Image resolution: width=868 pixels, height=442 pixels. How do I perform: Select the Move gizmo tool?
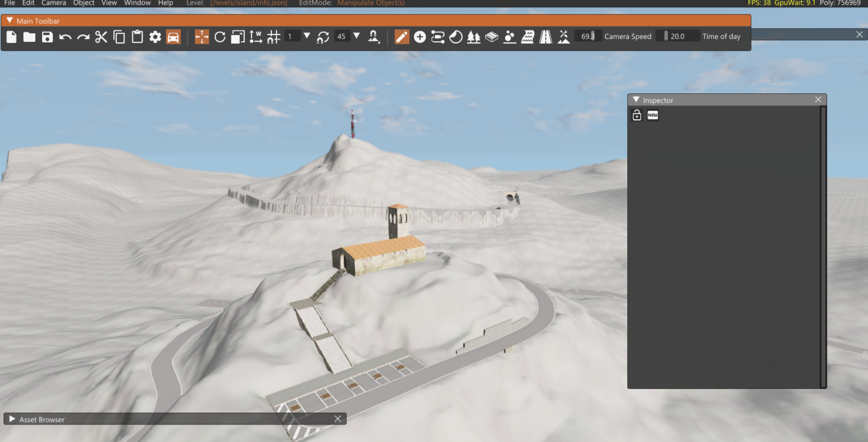(202, 37)
